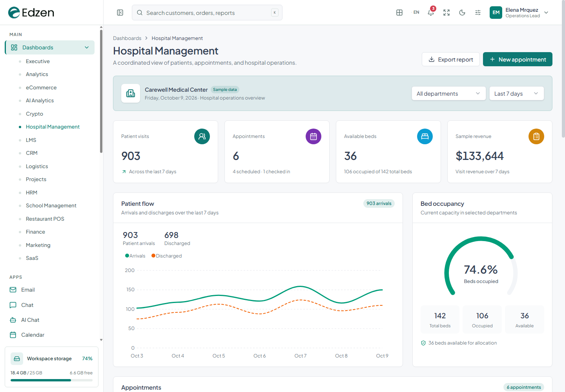Click the Appointments calendar icon

(313, 136)
